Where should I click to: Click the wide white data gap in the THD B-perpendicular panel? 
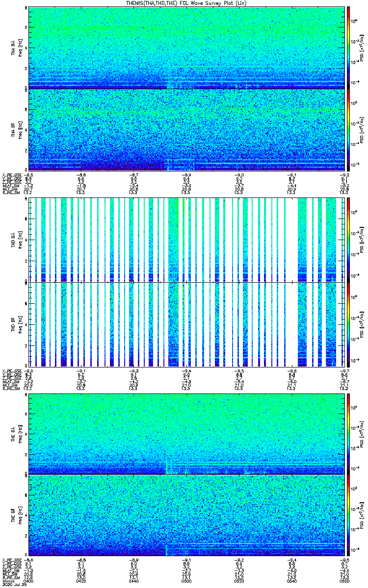[x=293, y=240]
